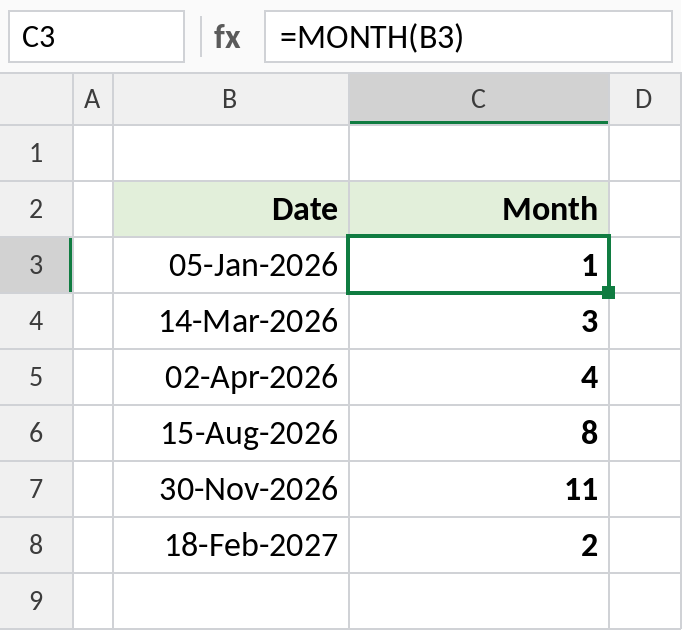Select row 8 header

pyautogui.click(x=36, y=545)
